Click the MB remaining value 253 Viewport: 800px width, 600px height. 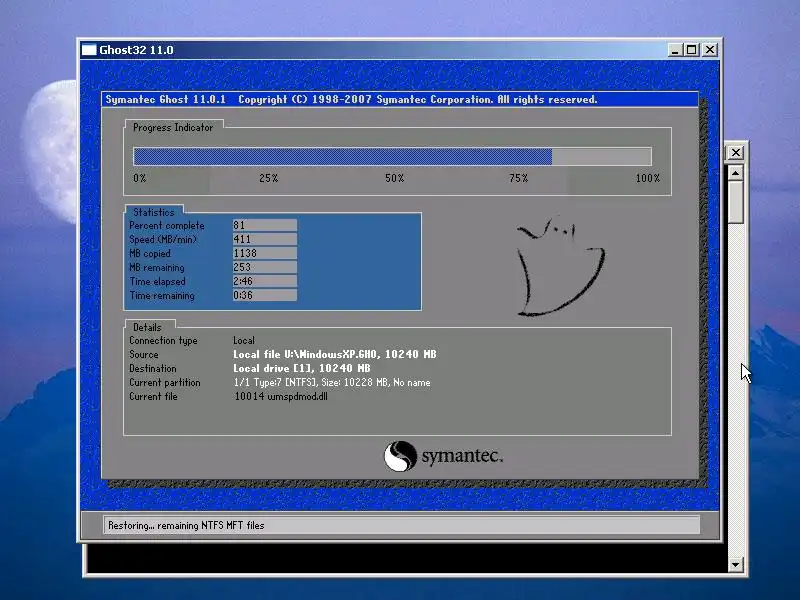coord(264,267)
